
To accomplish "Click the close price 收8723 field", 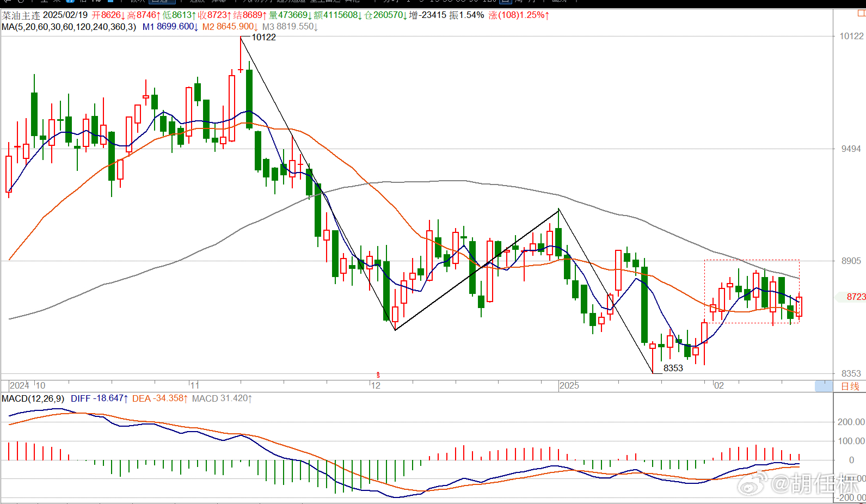I will [214, 15].
